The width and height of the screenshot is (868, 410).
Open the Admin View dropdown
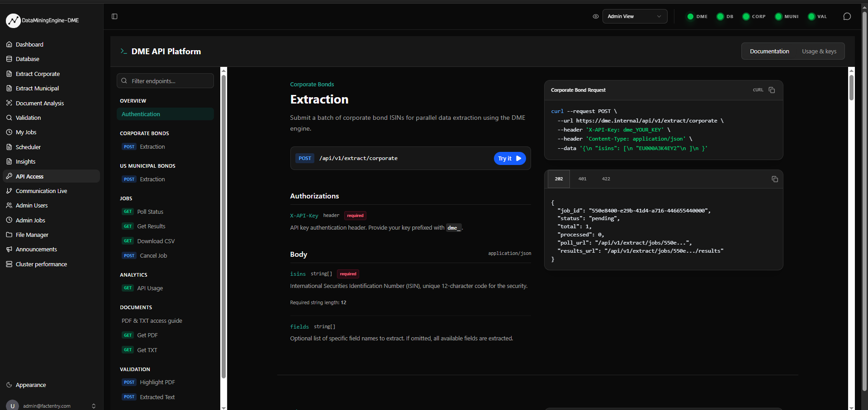tap(635, 16)
